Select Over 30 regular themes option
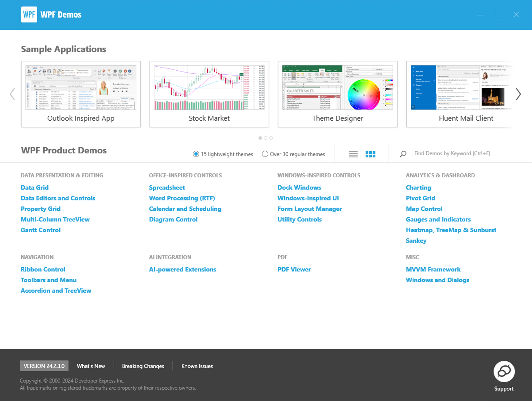This screenshot has width=532, height=401. (265, 154)
